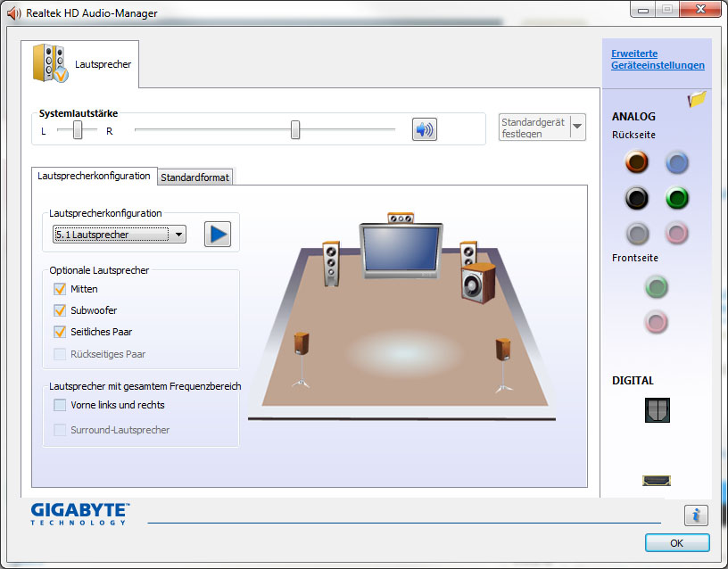Play speaker test with blue play button

[x=218, y=234]
